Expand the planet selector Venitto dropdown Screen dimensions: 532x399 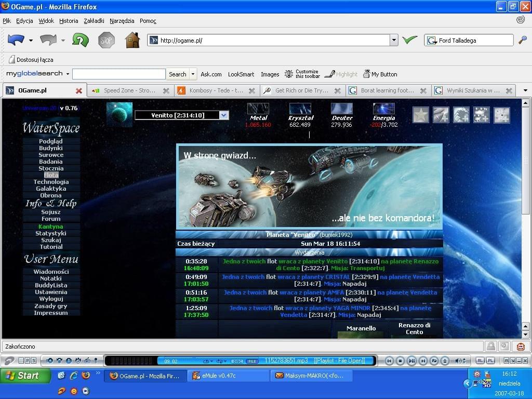(223, 115)
